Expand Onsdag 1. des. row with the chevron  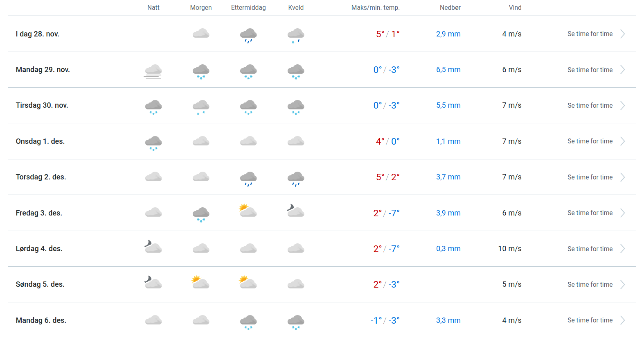click(622, 141)
